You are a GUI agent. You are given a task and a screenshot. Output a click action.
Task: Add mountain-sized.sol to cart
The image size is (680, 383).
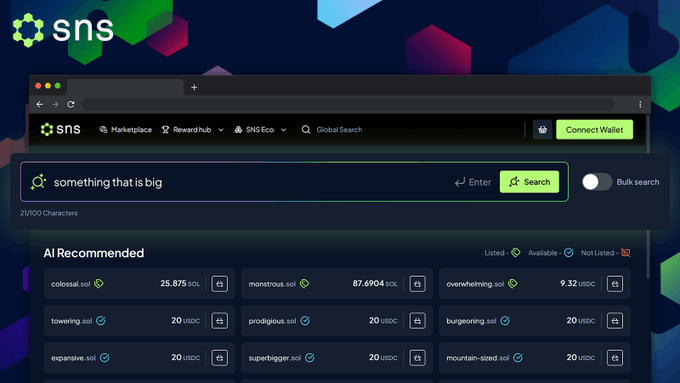click(615, 357)
